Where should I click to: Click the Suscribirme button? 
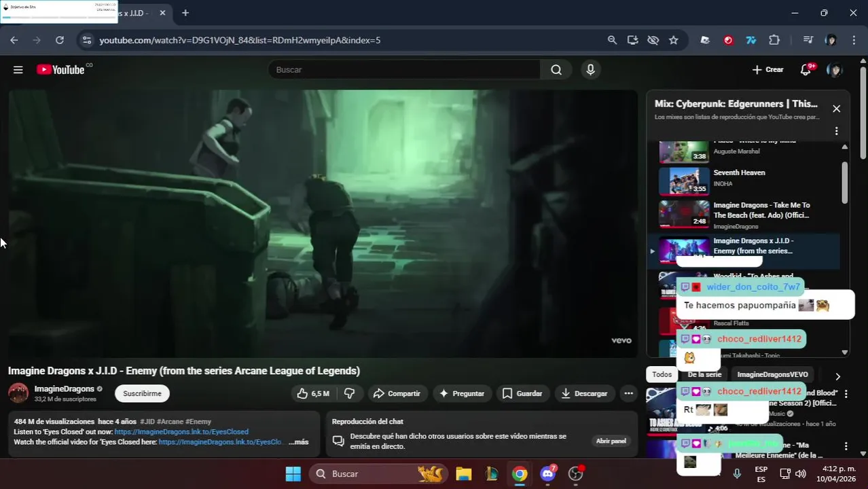(142, 393)
